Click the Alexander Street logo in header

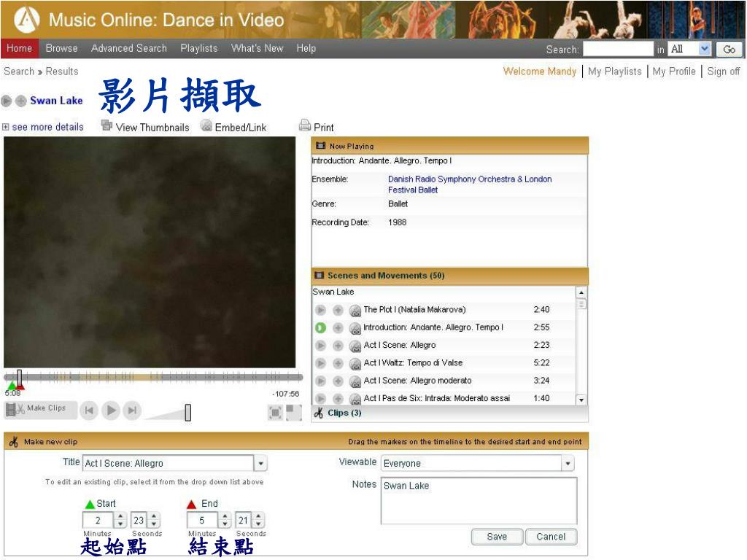pyautogui.click(x=27, y=20)
